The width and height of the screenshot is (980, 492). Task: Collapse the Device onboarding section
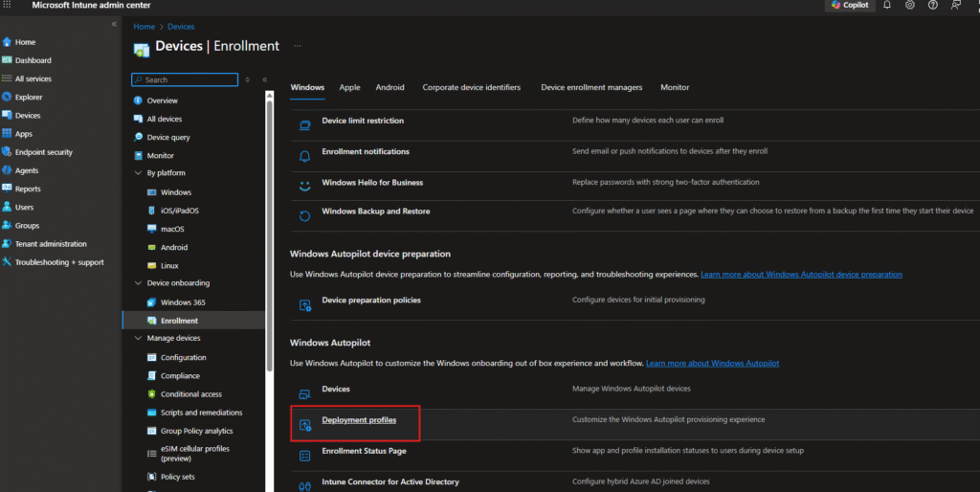click(138, 283)
